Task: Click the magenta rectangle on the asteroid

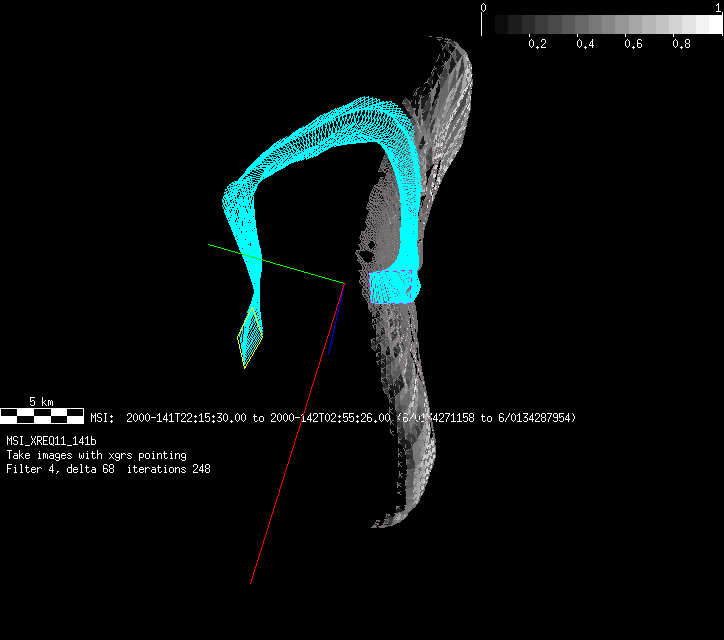Action: [x=390, y=286]
